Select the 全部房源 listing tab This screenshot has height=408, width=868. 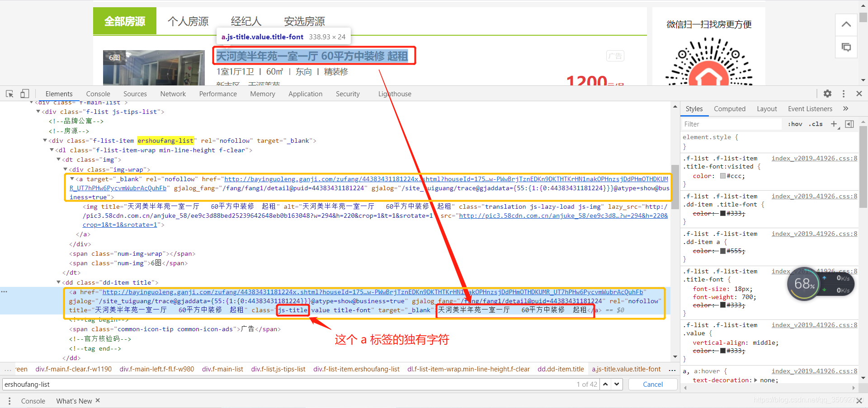pyautogui.click(x=125, y=21)
